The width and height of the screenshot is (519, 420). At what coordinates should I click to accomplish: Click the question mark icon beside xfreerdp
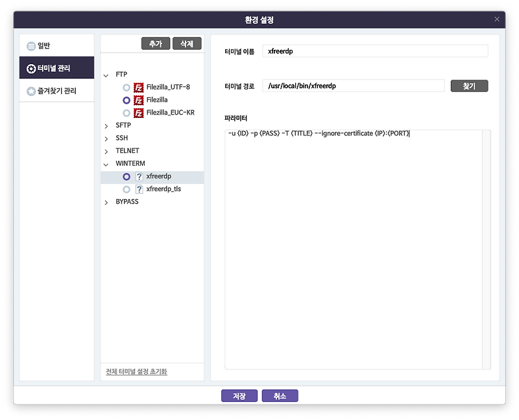pos(138,176)
